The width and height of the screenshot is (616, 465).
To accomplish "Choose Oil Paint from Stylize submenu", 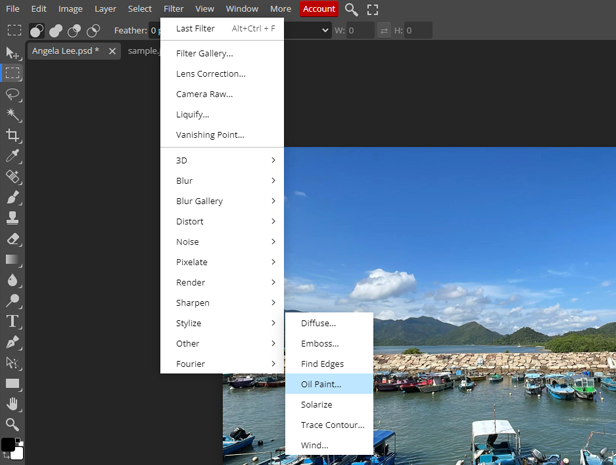I will (321, 384).
